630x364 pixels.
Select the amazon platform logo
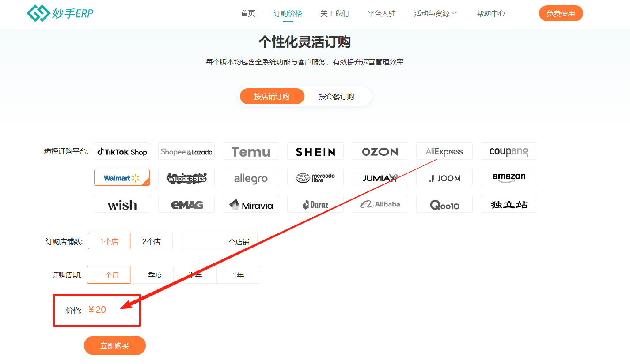[x=509, y=177]
